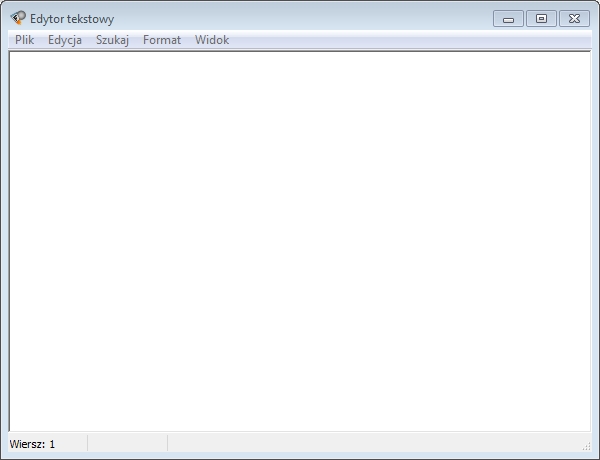Viewport: 600px width, 460px height.
Task: Click the empty rightmost status bar panel
Action: [370, 443]
